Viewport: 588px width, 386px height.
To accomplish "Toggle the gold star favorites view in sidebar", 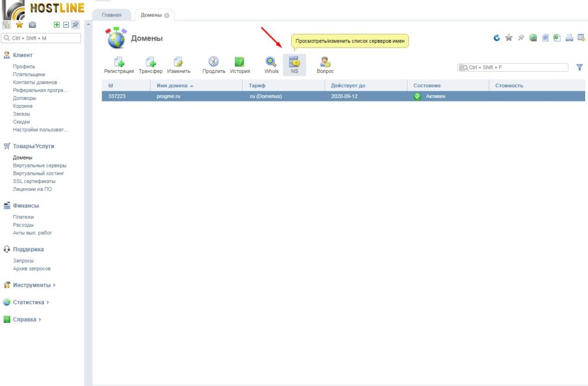I will click(x=20, y=25).
